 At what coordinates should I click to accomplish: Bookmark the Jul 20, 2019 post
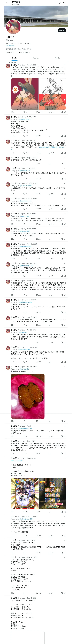[x=62, y=136]
